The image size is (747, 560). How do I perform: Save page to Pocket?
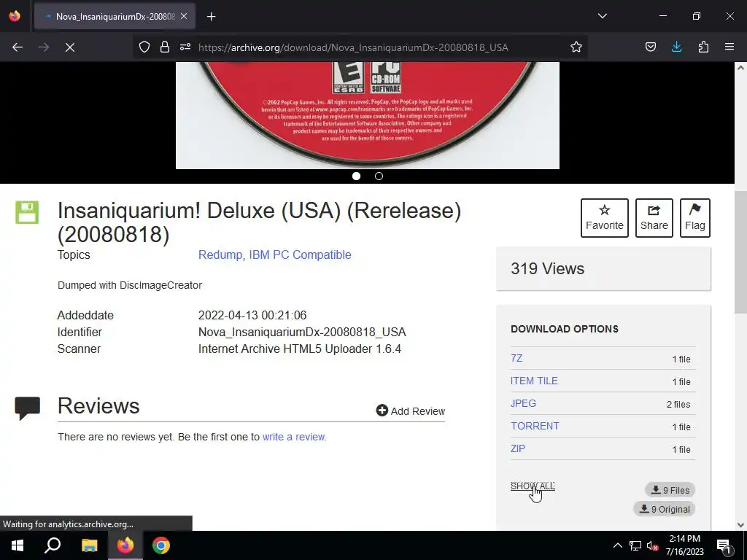(x=650, y=47)
